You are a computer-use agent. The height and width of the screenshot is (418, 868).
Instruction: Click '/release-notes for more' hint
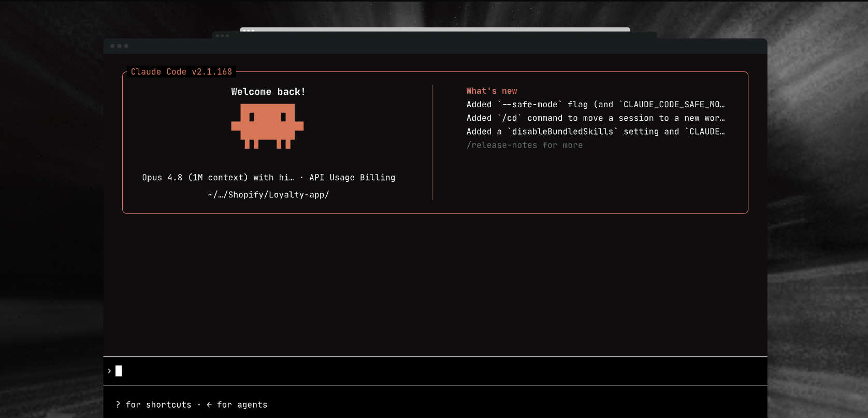click(x=525, y=145)
